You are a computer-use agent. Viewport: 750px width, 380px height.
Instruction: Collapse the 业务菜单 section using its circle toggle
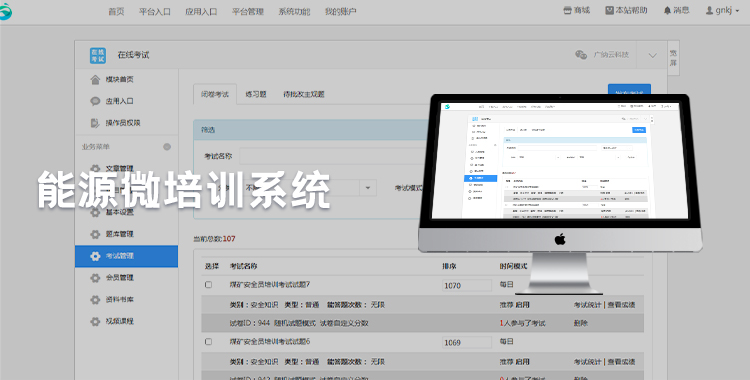click(167, 147)
